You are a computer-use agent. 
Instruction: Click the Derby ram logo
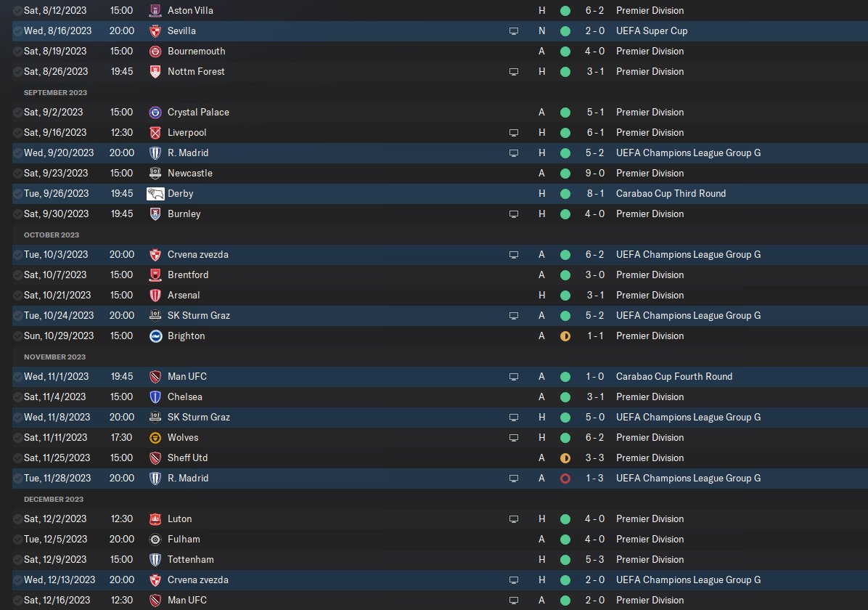tap(155, 193)
